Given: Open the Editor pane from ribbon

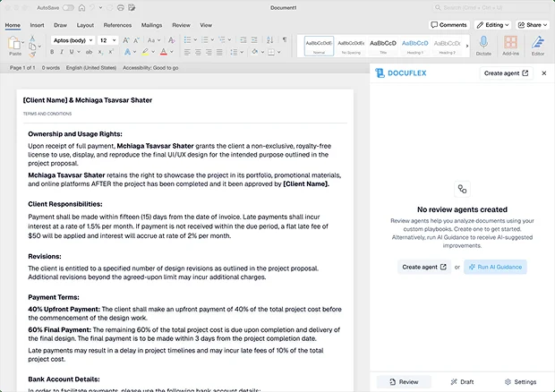Looking at the screenshot, I should (x=538, y=45).
